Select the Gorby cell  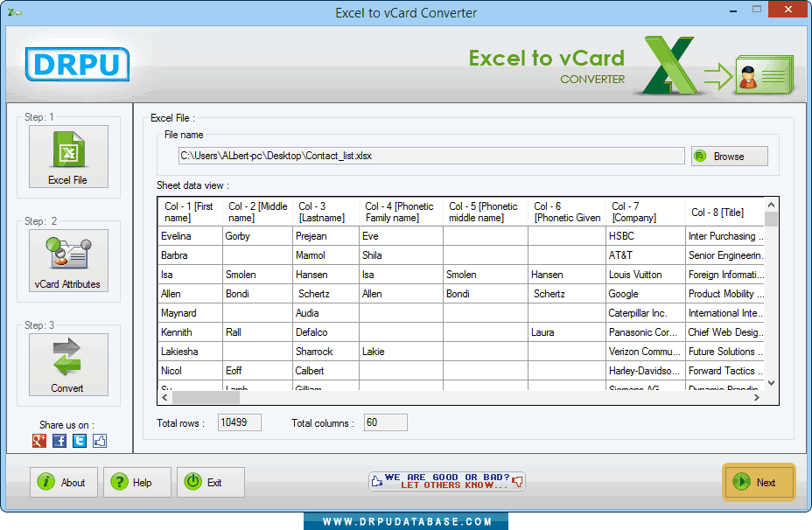coord(257,236)
